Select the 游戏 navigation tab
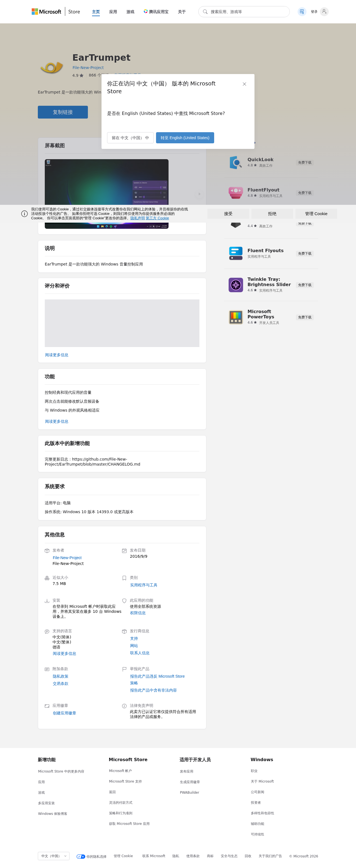This screenshot has width=356, height=868. click(x=130, y=12)
